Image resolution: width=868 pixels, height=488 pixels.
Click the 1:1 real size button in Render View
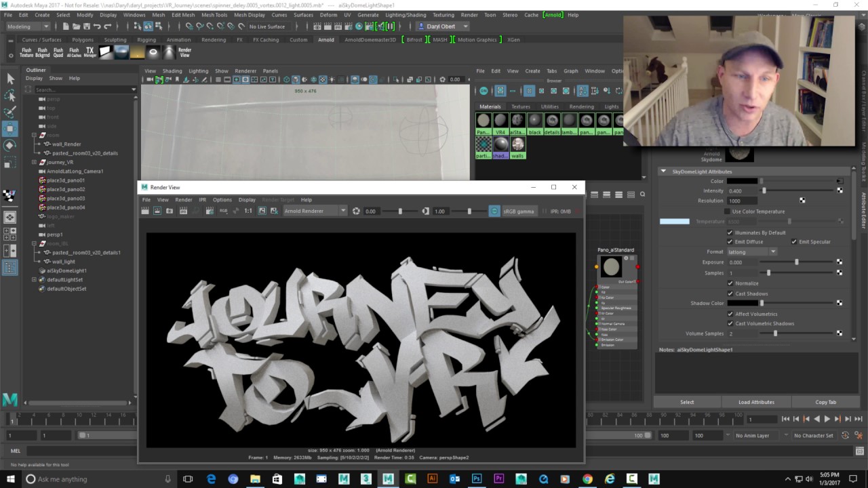pos(248,211)
